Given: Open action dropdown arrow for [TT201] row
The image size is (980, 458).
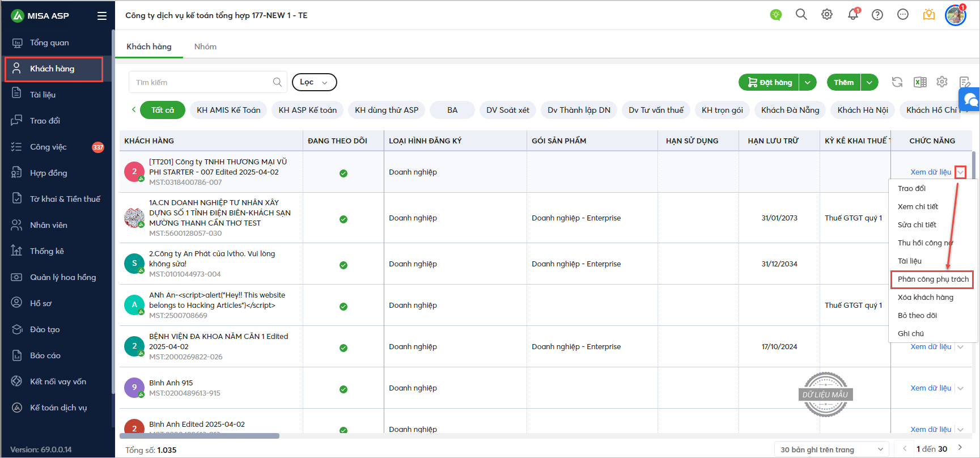Looking at the screenshot, I should coord(961,172).
